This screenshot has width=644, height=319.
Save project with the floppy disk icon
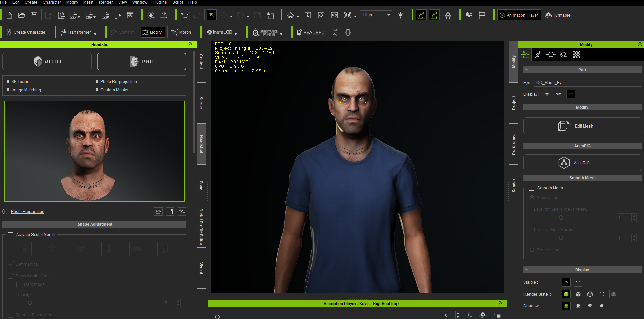point(34,15)
